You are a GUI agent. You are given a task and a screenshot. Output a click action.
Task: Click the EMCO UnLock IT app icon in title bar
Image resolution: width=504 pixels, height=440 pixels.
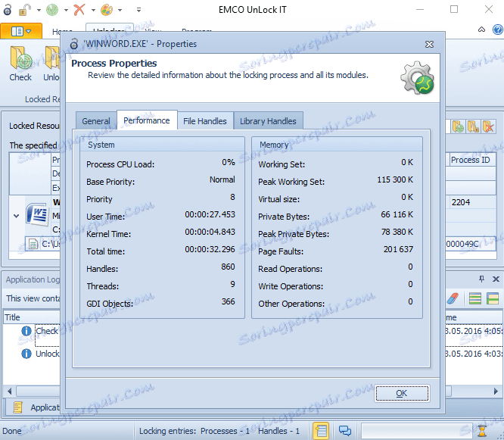pyautogui.click(x=8, y=10)
